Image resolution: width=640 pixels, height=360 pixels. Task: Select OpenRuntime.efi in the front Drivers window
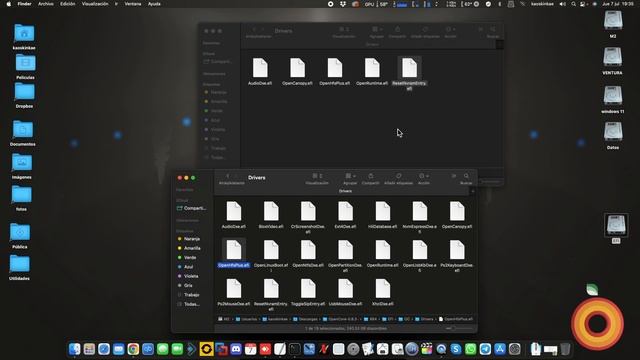point(382,250)
